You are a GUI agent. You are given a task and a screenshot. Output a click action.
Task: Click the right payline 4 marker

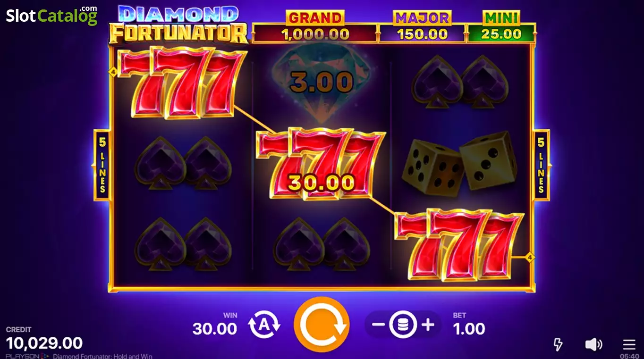[530, 258]
